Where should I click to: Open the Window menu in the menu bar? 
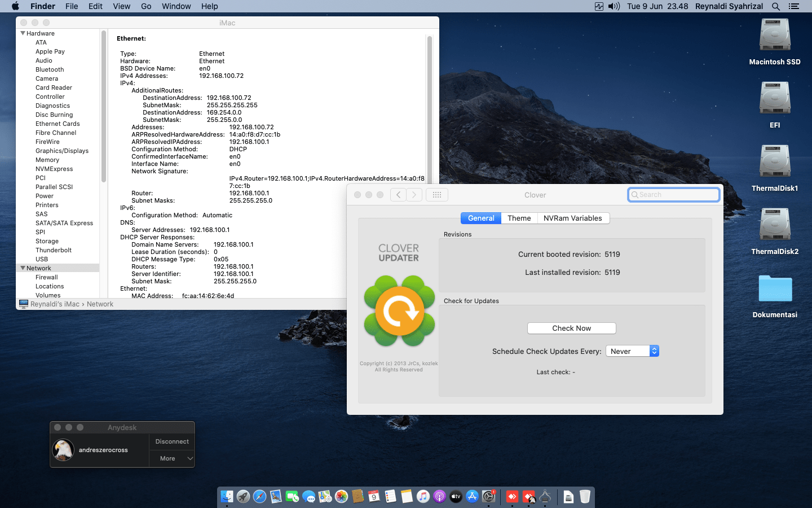tap(176, 6)
